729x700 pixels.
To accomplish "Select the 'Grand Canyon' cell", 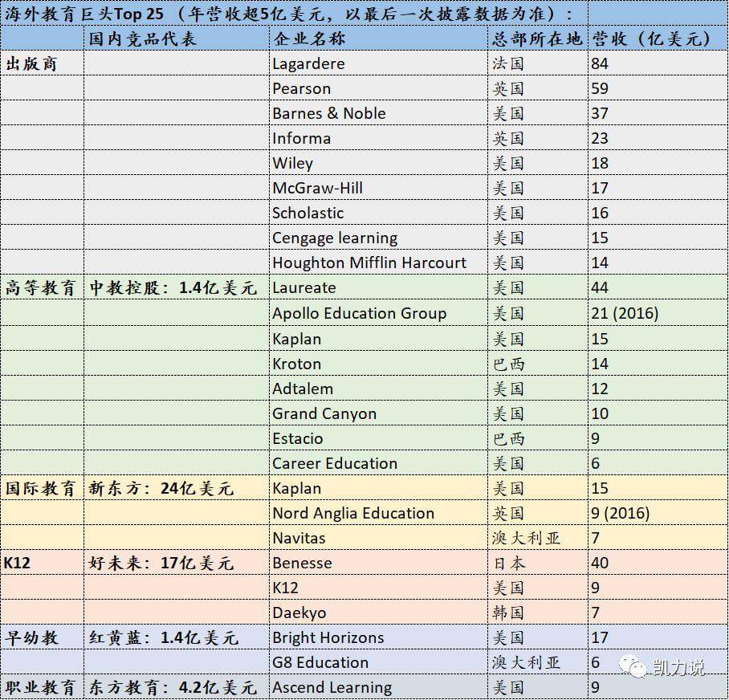I will point(378,413).
